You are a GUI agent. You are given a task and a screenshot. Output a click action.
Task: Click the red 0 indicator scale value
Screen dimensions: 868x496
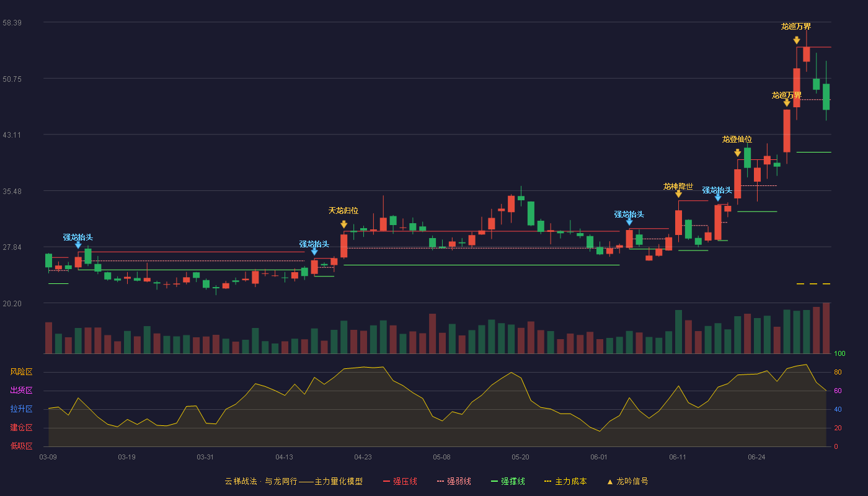[x=836, y=446]
